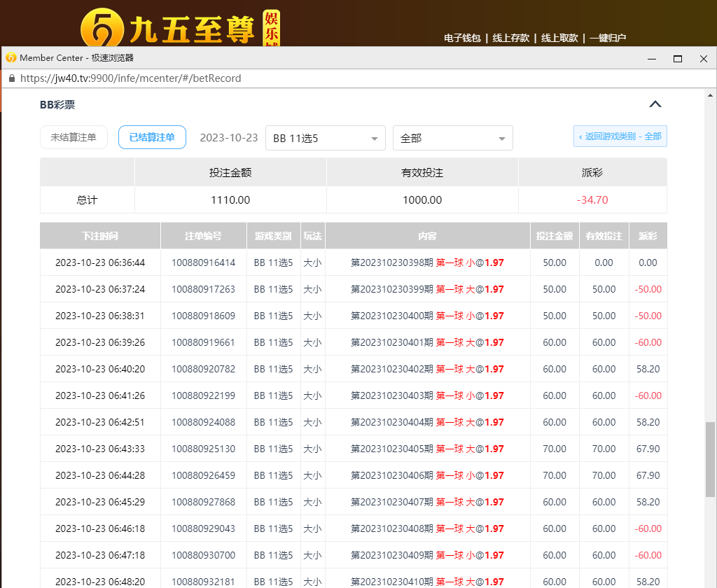Click the padlock icon in address bar
This screenshot has height=588, width=717.
11,78
